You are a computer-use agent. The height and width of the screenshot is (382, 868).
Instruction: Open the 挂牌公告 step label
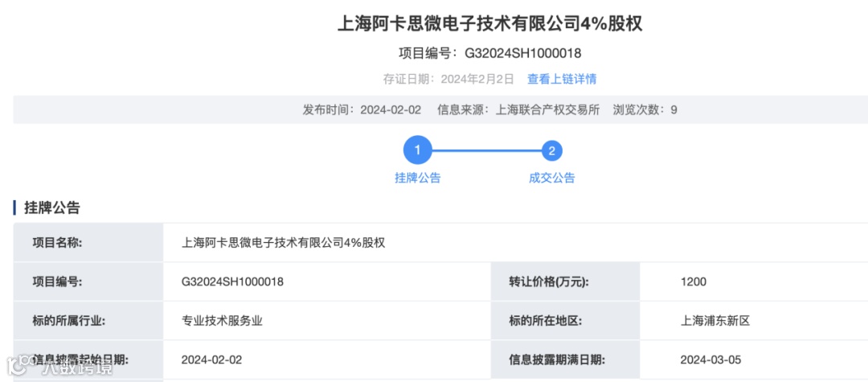(417, 179)
